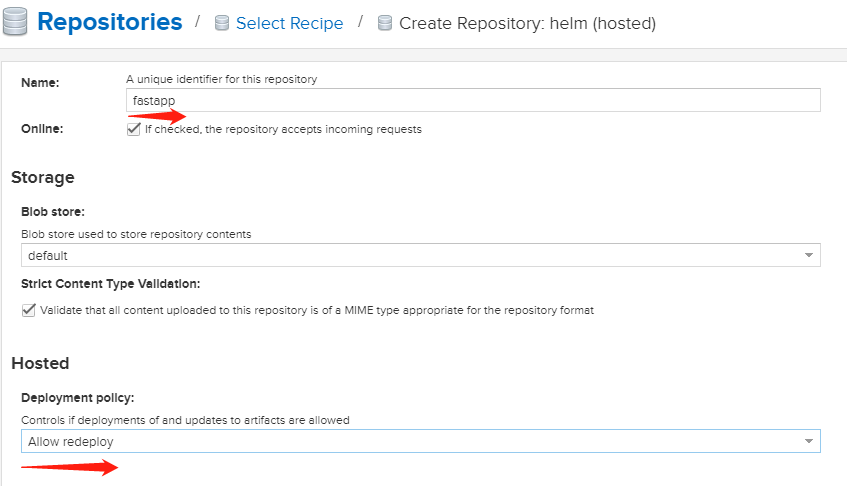Click the Allow redeploy combo box field

click(421, 441)
